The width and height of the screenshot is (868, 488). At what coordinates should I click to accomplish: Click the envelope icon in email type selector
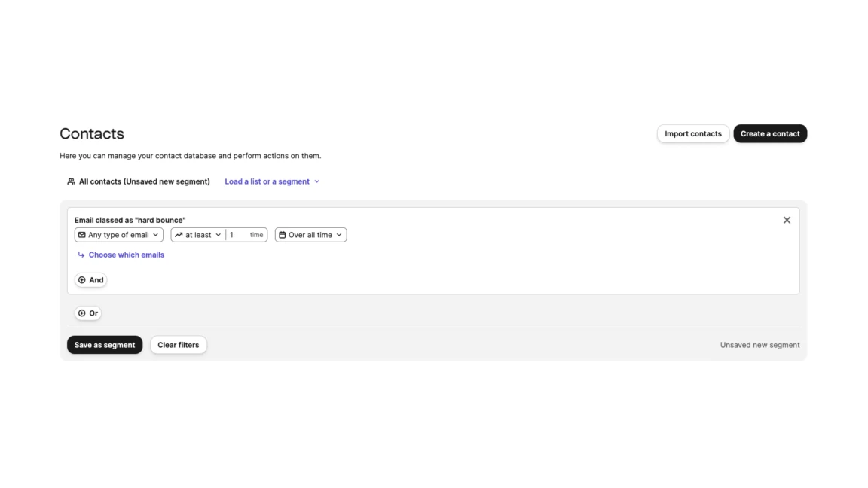[x=82, y=235]
